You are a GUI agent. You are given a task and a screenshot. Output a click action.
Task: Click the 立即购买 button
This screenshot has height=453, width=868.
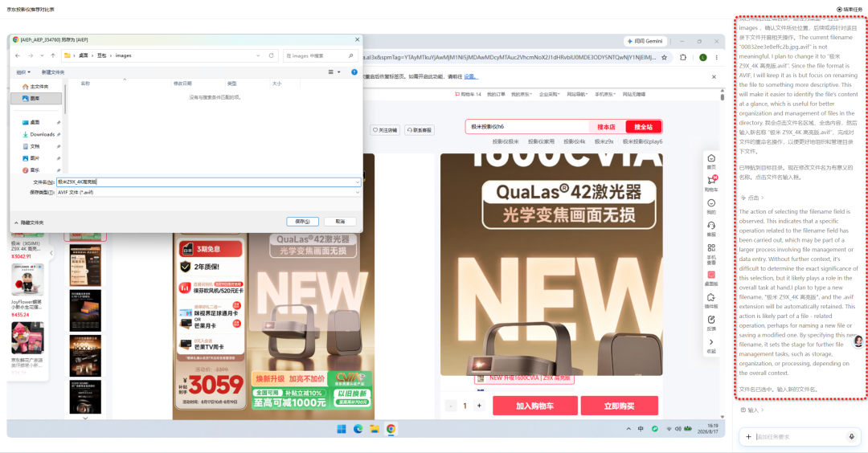pyautogui.click(x=620, y=406)
